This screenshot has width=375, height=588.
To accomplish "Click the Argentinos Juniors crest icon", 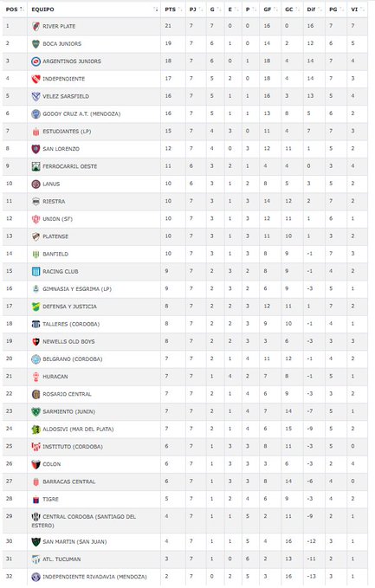I will tap(36, 61).
